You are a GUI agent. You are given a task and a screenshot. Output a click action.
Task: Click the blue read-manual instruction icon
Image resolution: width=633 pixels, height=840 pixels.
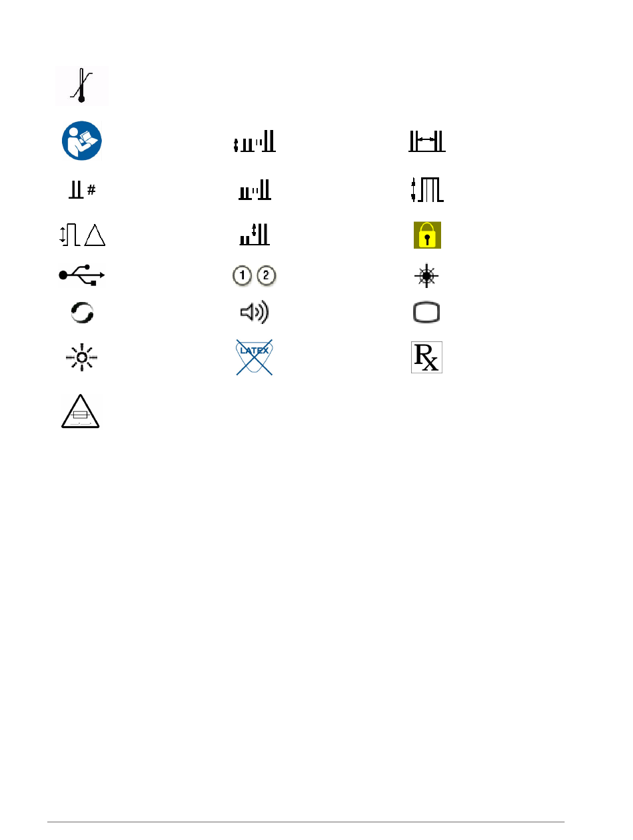click(x=81, y=142)
